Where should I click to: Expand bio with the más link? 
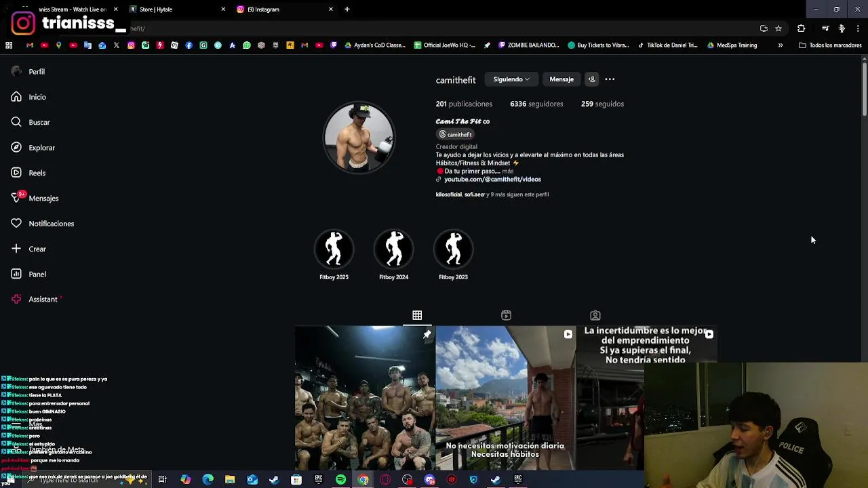tap(508, 171)
